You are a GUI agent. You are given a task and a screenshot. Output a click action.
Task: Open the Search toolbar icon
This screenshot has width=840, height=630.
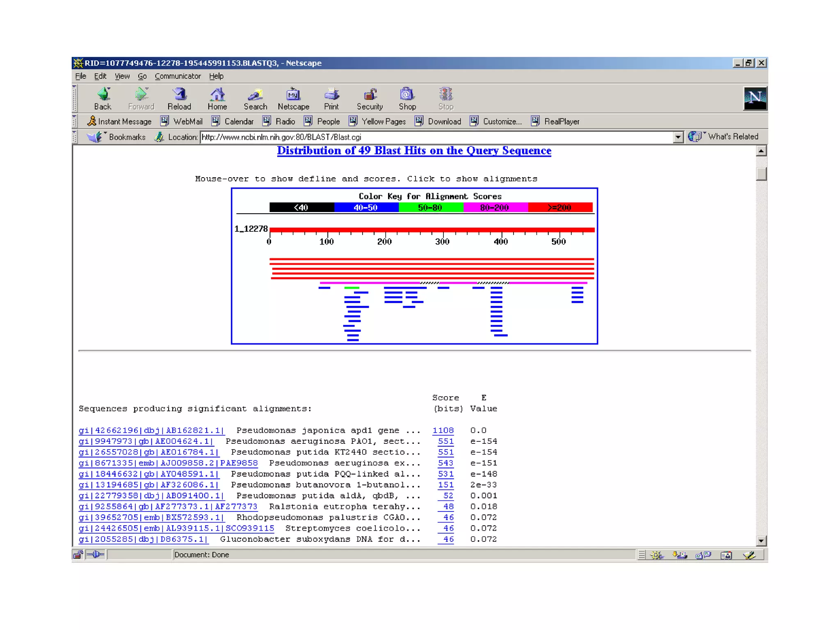pos(255,95)
